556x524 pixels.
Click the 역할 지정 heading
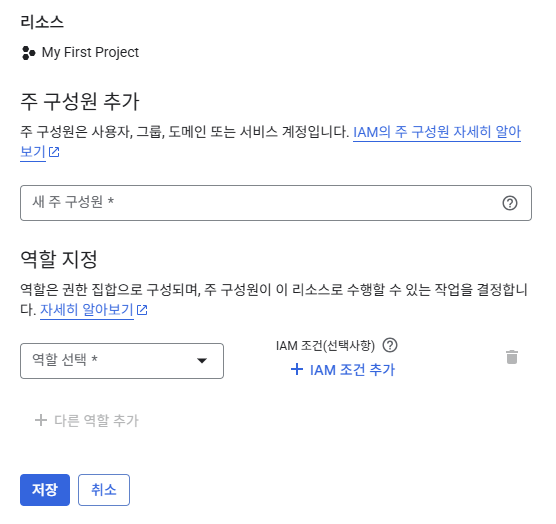click(59, 259)
